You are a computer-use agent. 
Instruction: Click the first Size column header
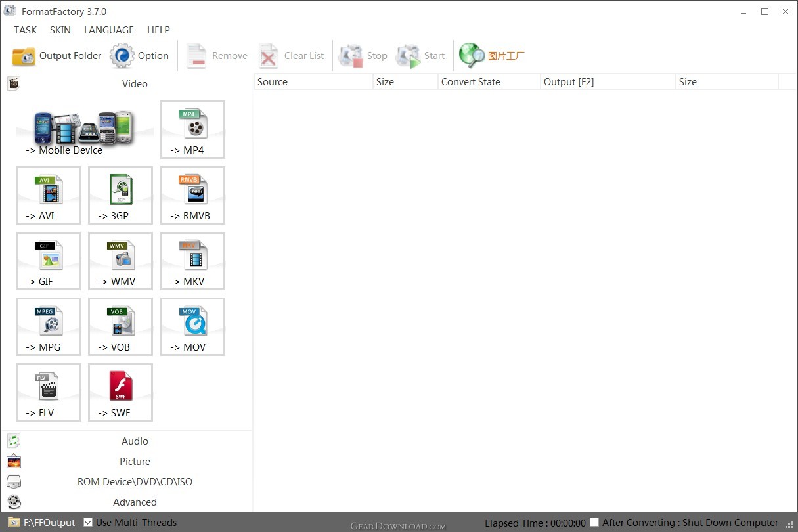pos(405,82)
